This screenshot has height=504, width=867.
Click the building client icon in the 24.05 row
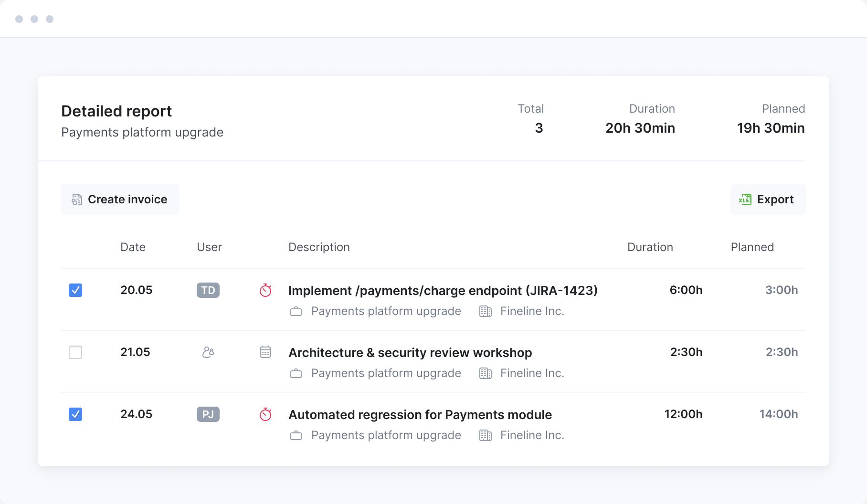coord(486,436)
